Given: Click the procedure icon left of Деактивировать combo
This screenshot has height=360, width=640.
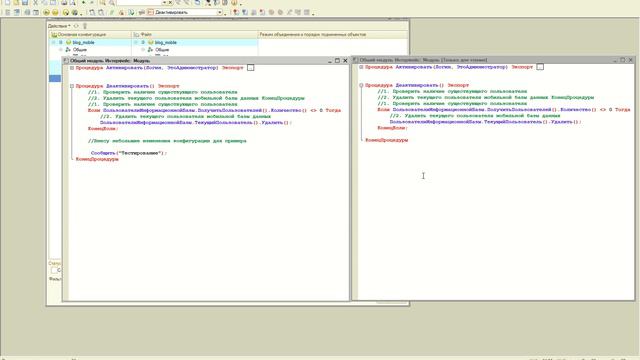Looking at the screenshot, I should (x=151, y=12).
